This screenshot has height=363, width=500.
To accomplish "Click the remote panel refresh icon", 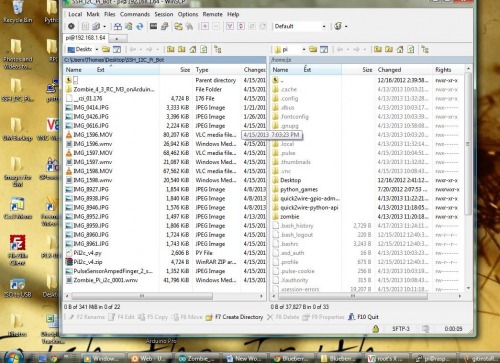I will tap(411, 50).
